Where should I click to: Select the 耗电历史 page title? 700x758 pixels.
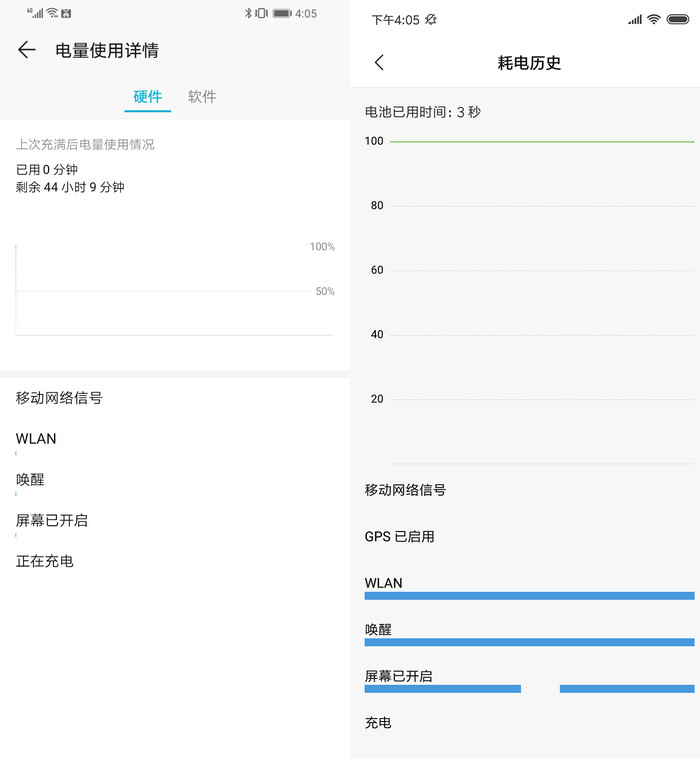[x=529, y=63]
